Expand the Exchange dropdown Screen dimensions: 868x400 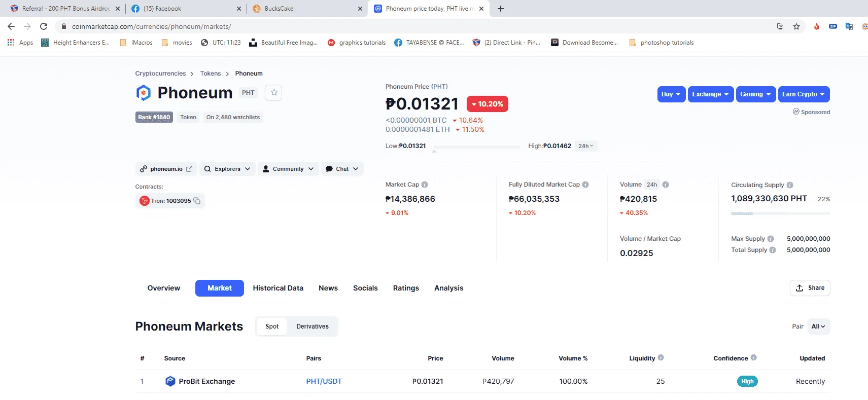pyautogui.click(x=711, y=94)
